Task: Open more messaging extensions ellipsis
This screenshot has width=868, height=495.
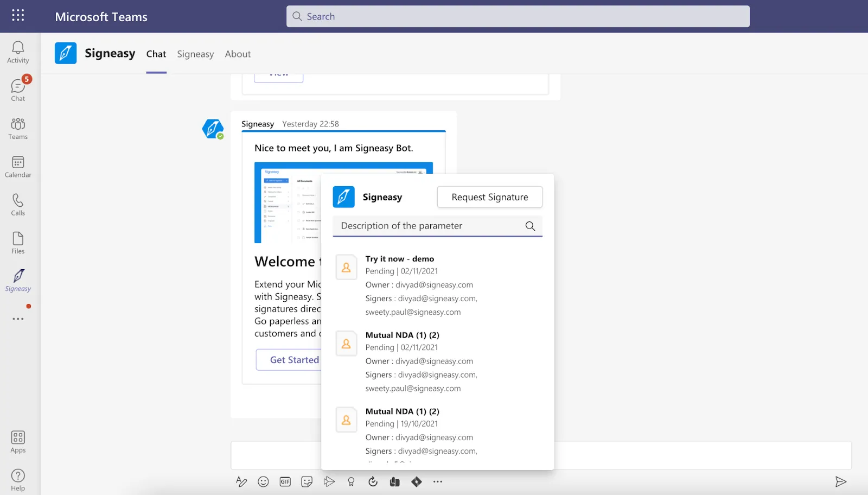Action: click(x=438, y=481)
